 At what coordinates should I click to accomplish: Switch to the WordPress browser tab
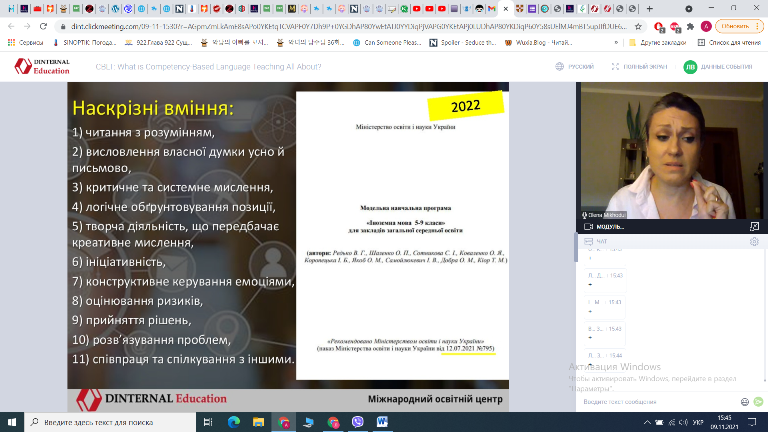[x=115, y=8]
